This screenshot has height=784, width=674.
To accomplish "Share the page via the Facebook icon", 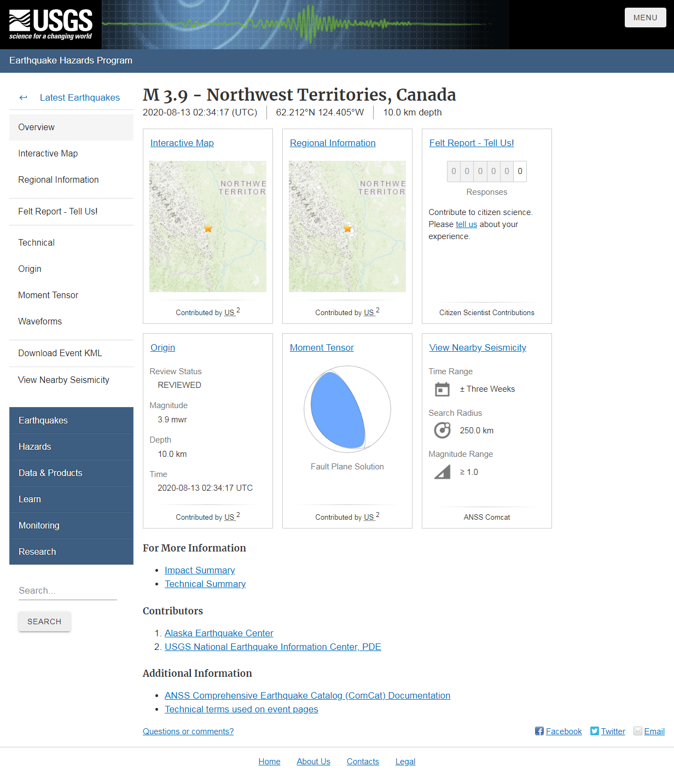I will tap(540, 731).
